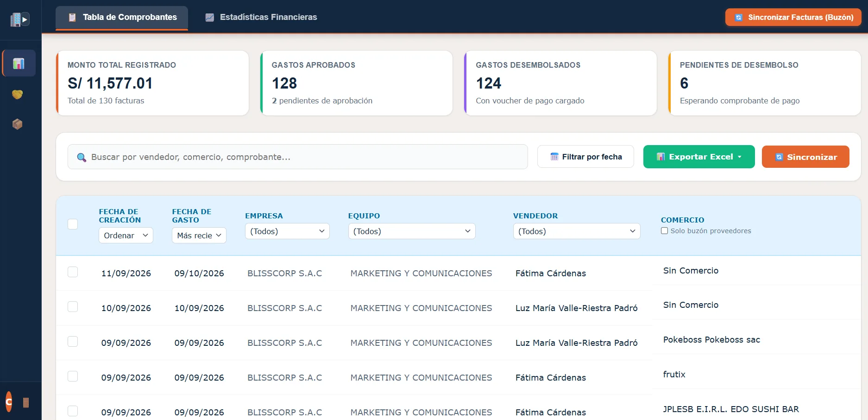
Task: Click BLISSCORP S.A.C in the first row
Action: pos(284,274)
